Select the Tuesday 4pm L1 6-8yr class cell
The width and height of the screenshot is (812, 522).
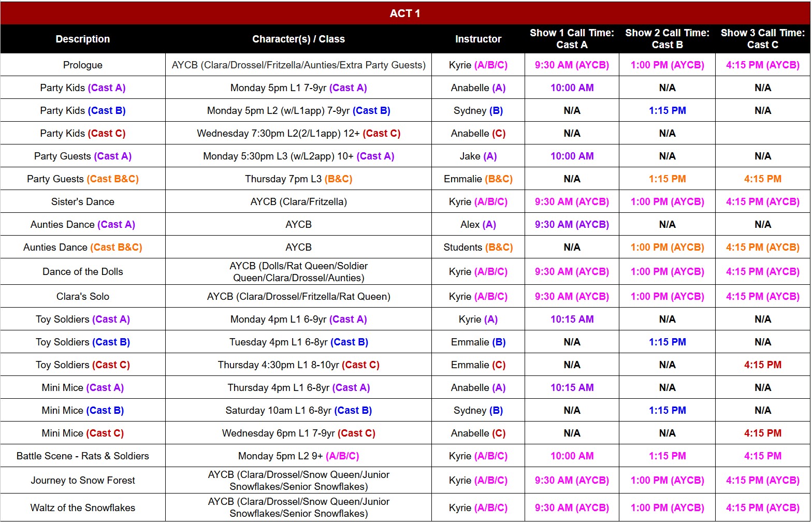[298, 342]
